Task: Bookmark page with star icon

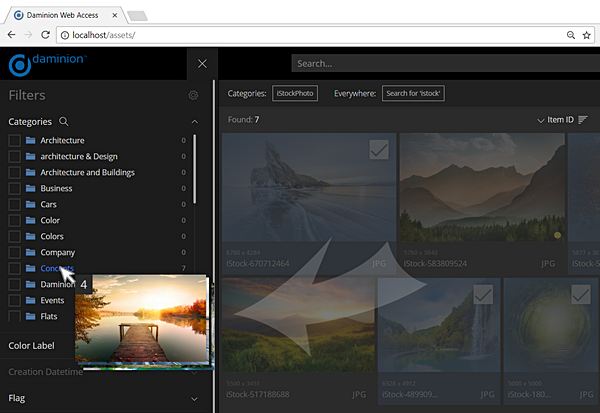Action: [x=587, y=35]
